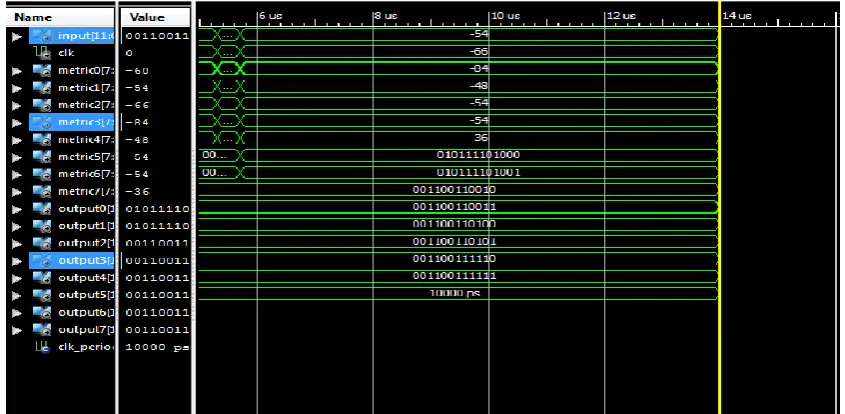Click the metric1 bus icon
Screen dimensions: 845x414
click(x=41, y=88)
